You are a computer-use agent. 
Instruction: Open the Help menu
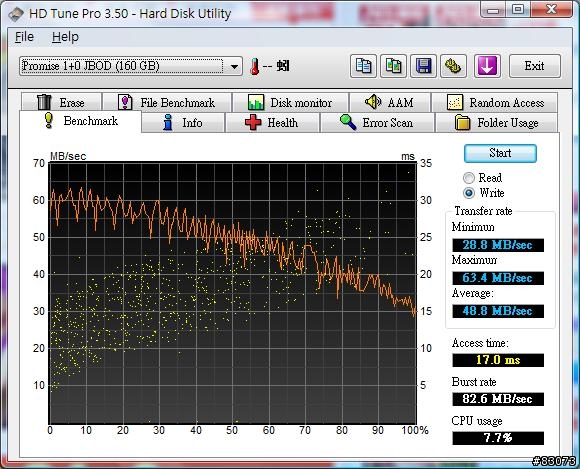click(x=65, y=37)
